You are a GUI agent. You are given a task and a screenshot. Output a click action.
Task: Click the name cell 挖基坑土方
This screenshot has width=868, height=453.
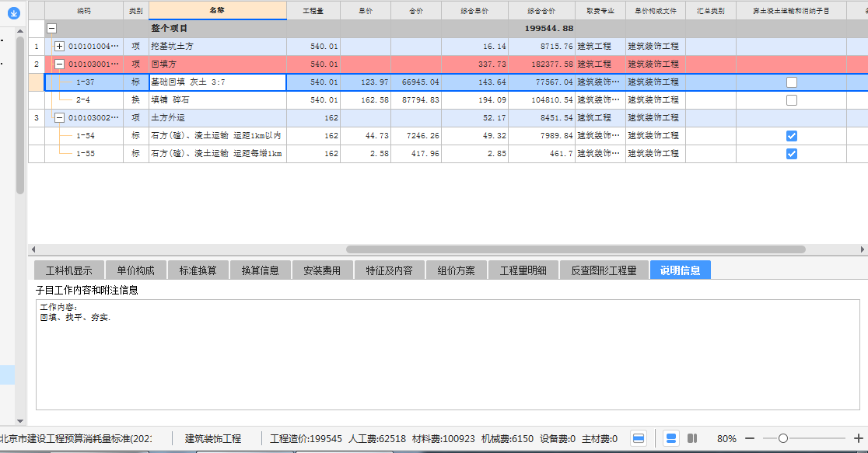coord(218,47)
